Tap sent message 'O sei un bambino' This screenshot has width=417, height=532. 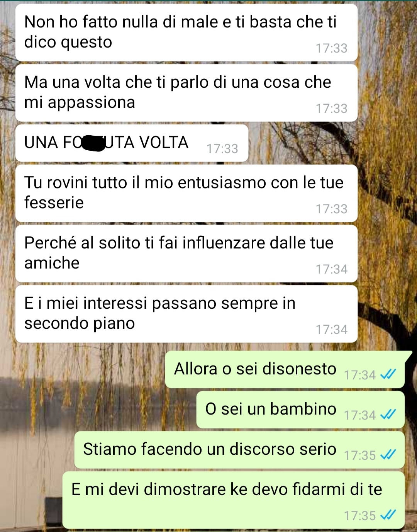pyautogui.click(x=300, y=410)
